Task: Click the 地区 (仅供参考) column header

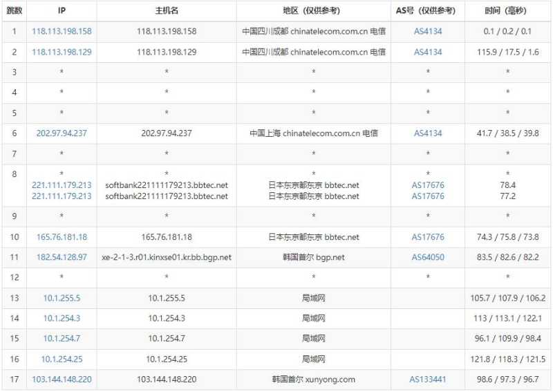Action: (x=312, y=10)
